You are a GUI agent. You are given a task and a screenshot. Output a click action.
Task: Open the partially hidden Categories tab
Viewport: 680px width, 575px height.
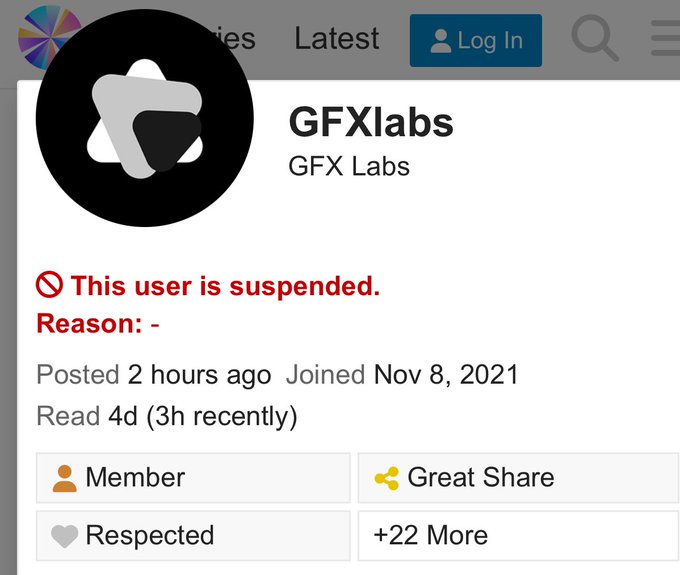coord(236,39)
